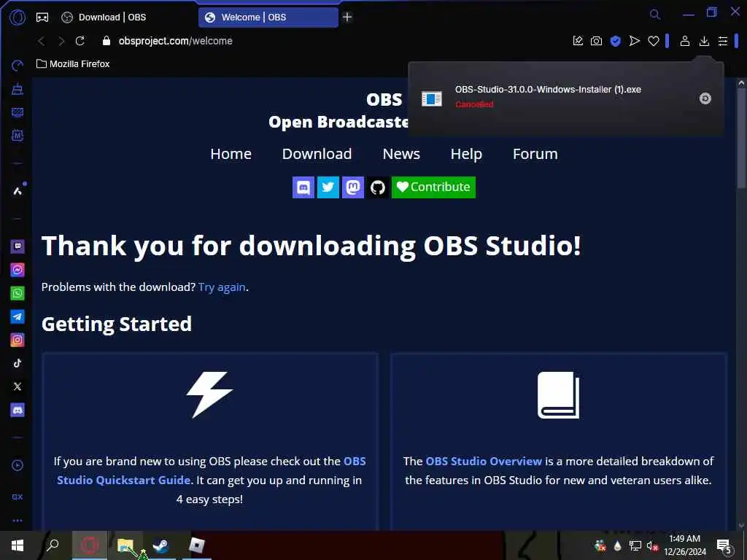This screenshot has height=560, width=747.
Task: Open the screen-shaped icon in sidebar
Action: point(18,112)
